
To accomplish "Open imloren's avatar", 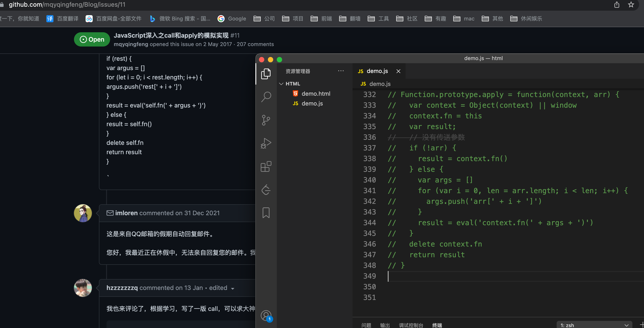I will tap(83, 213).
